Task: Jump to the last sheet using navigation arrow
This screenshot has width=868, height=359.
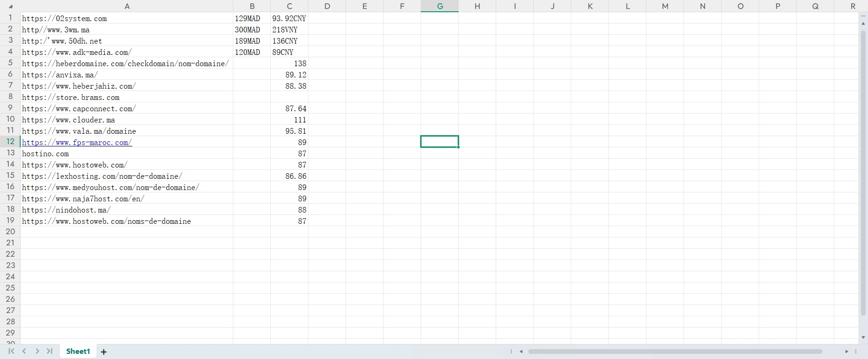Action: [x=49, y=351]
